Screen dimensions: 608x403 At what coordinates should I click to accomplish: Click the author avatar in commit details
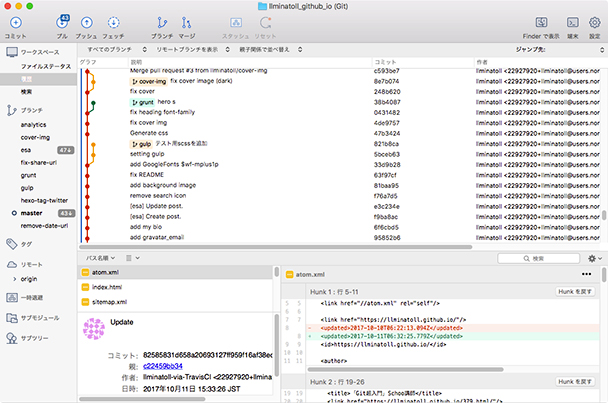(x=94, y=329)
